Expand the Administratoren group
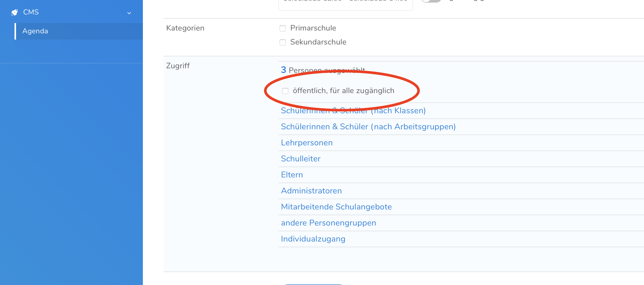The height and width of the screenshot is (285, 644). click(311, 191)
